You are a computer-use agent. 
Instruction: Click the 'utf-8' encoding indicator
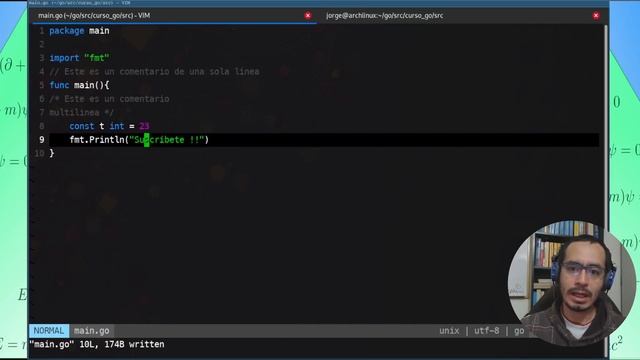click(x=487, y=331)
